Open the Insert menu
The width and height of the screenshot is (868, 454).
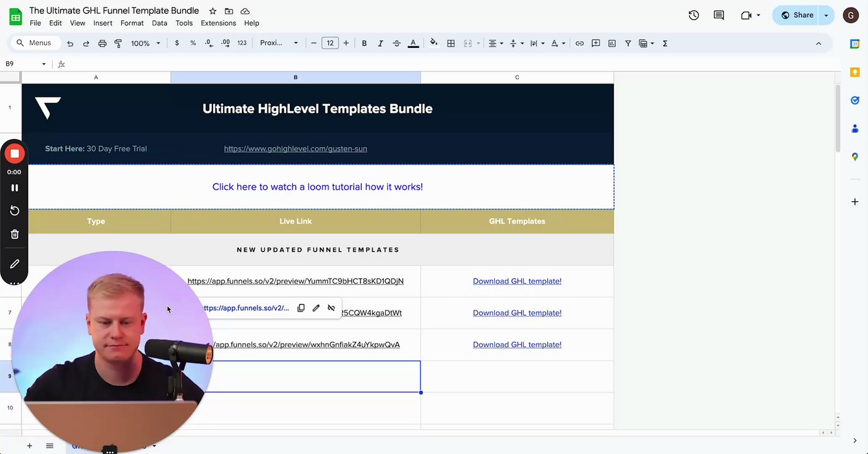click(103, 23)
